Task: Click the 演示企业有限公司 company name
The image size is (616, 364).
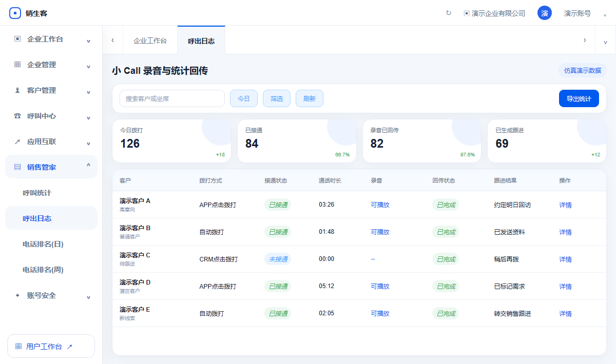Action: click(x=498, y=13)
